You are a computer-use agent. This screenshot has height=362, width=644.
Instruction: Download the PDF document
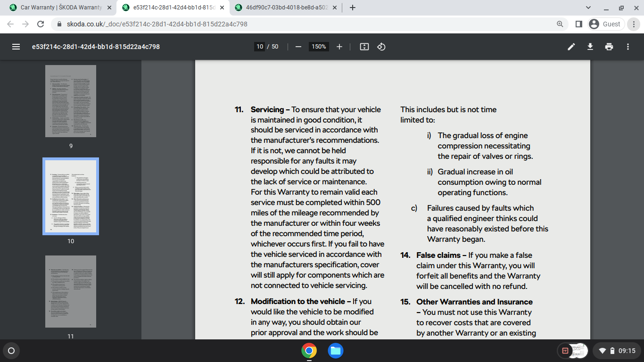(590, 47)
